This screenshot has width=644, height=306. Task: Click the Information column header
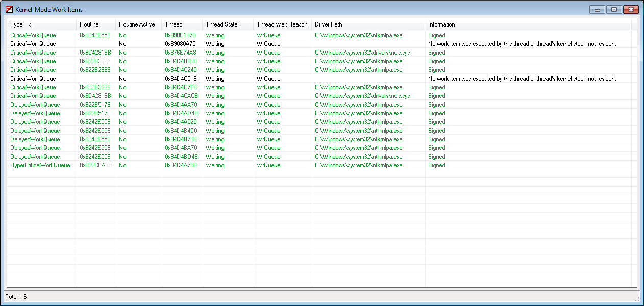[x=441, y=24]
